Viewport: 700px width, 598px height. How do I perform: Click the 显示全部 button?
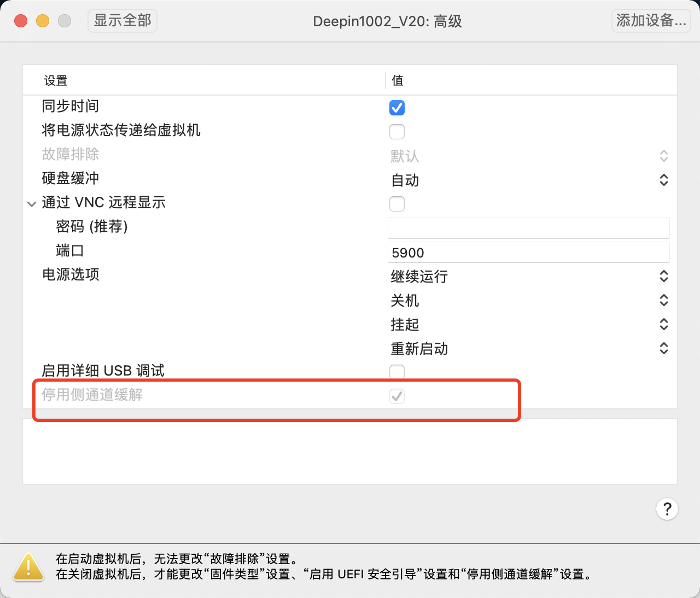122,21
